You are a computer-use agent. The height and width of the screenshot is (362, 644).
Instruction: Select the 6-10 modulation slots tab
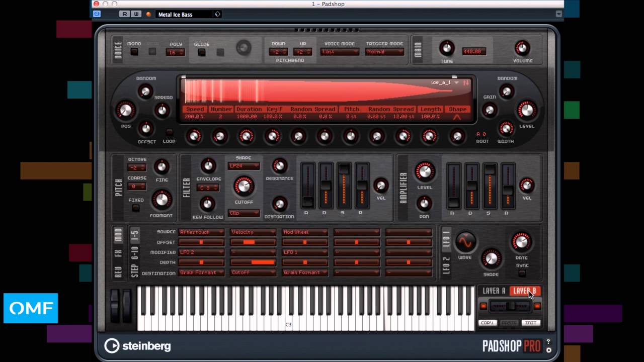click(134, 252)
